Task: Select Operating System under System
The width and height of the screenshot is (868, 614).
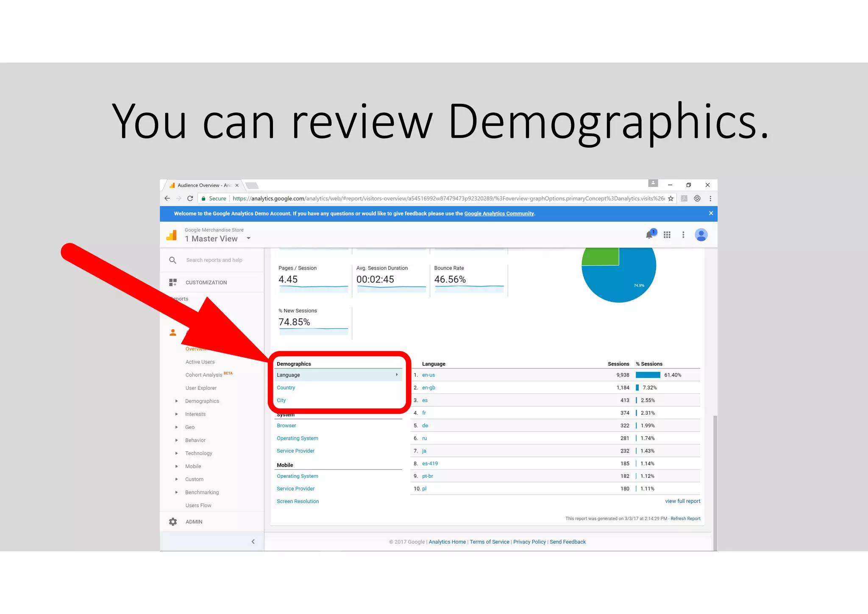Action: coord(297,438)
